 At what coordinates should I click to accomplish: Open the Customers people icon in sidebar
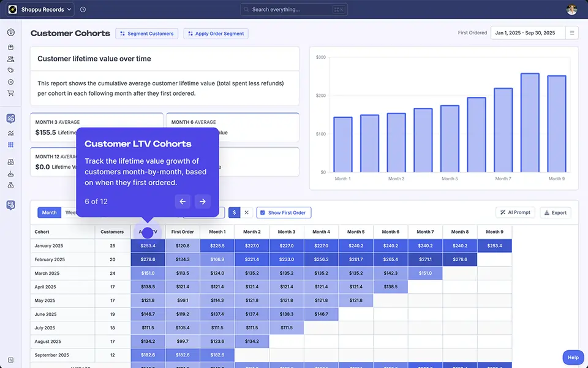click(10, 59)
